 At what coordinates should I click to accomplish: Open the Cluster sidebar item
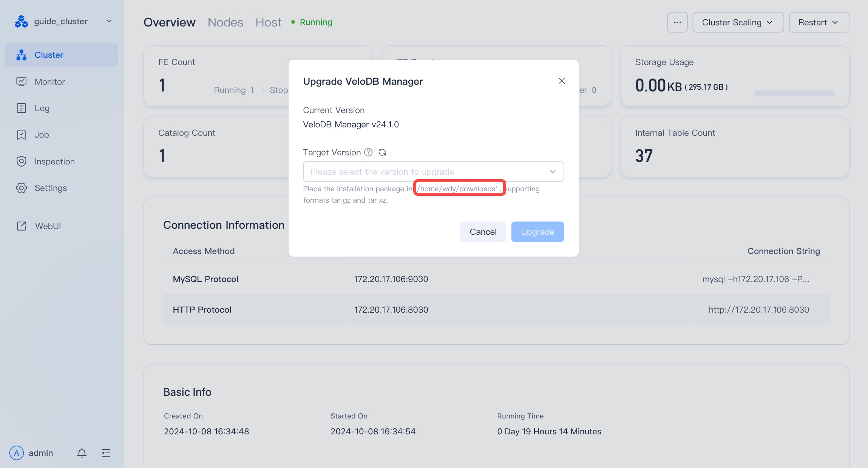(x=61, y=55)
